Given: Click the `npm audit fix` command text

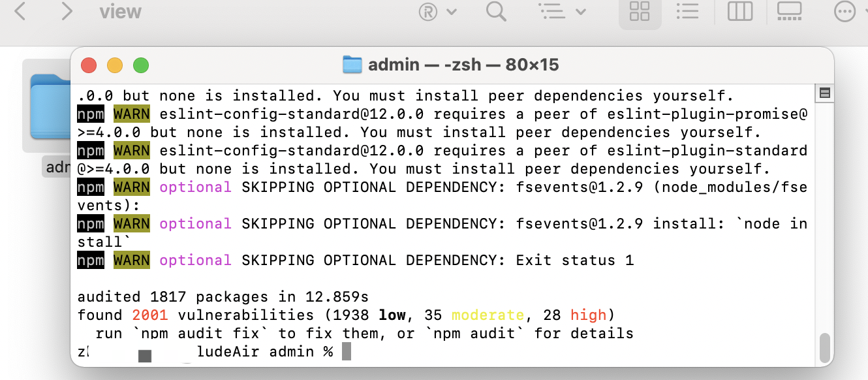Looking at the screenshot, I should [x=201, y=334].
